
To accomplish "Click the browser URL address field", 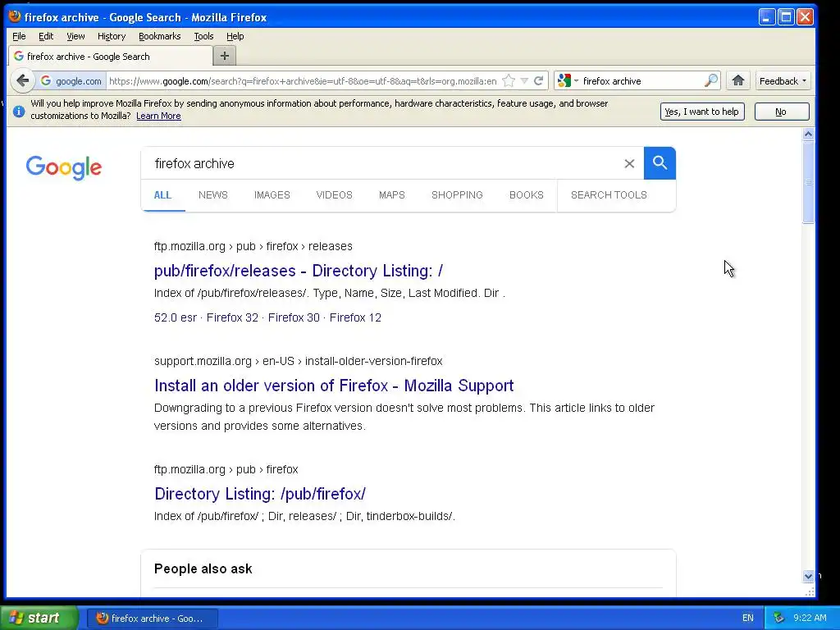I will (303, 81).
